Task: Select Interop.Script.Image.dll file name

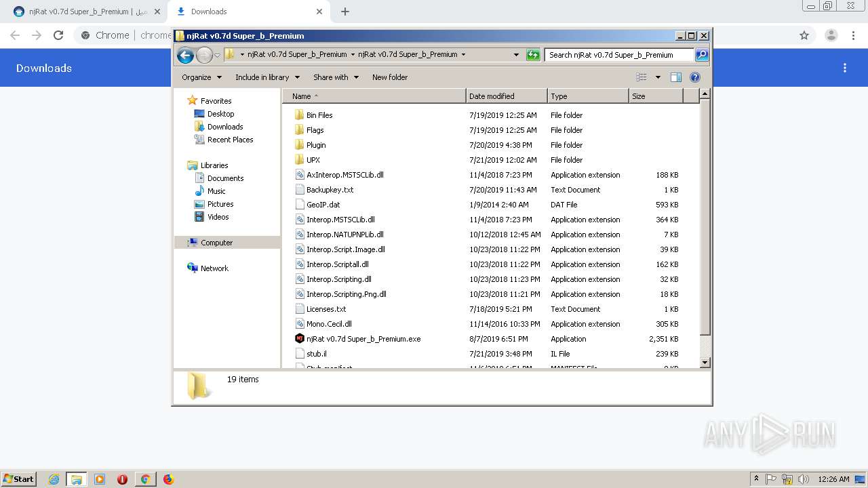Action: click(345, 249)
